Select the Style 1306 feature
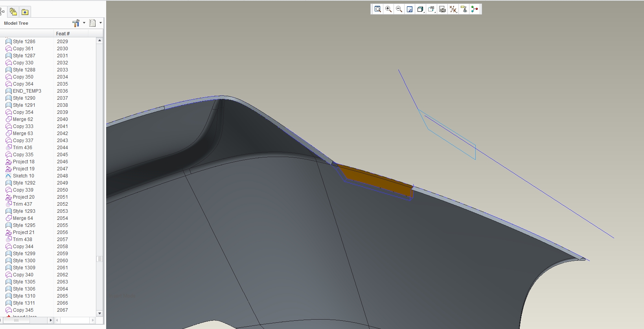 (x=24, y=289)
